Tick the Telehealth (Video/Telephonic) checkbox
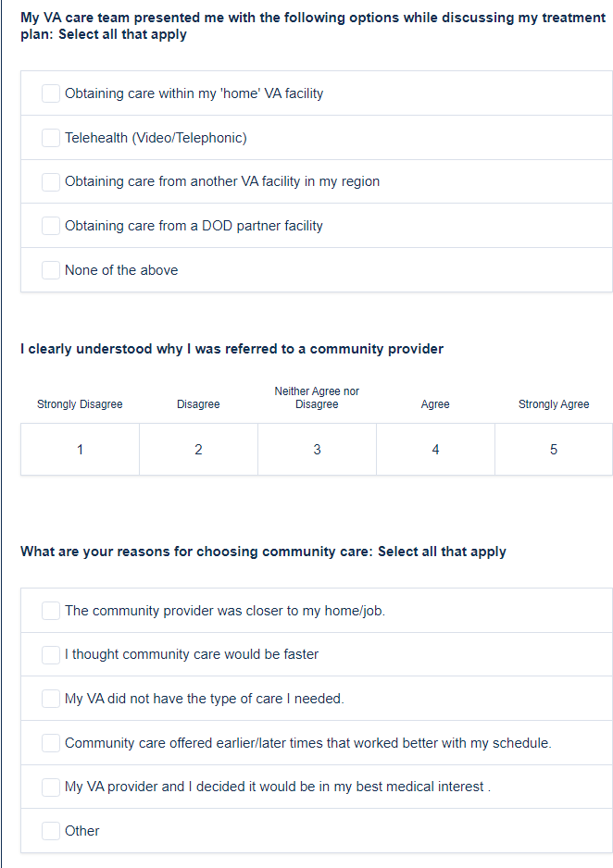The image size is (613, 868). click(51, 138)
